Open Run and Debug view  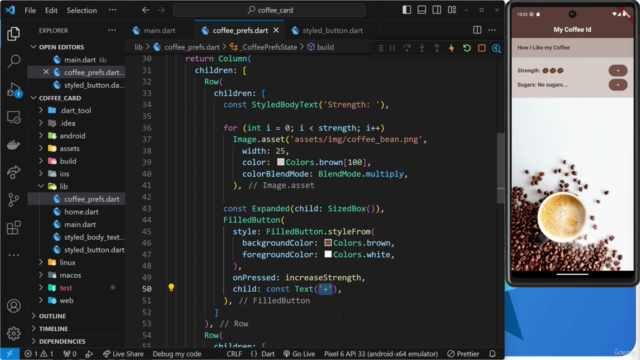click(13, 90)
